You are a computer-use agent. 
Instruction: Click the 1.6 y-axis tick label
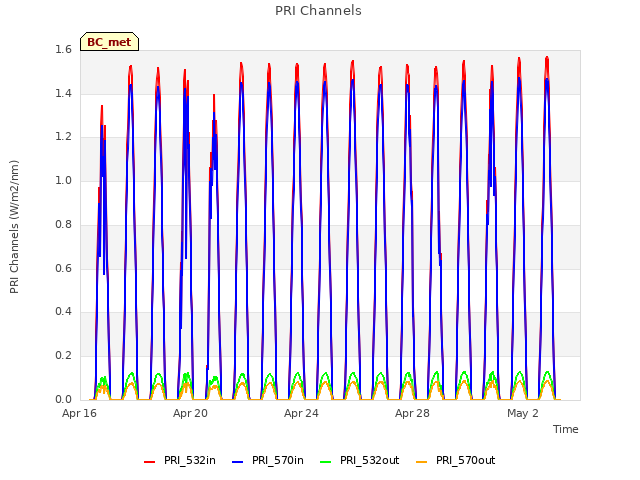click(63, 50)
